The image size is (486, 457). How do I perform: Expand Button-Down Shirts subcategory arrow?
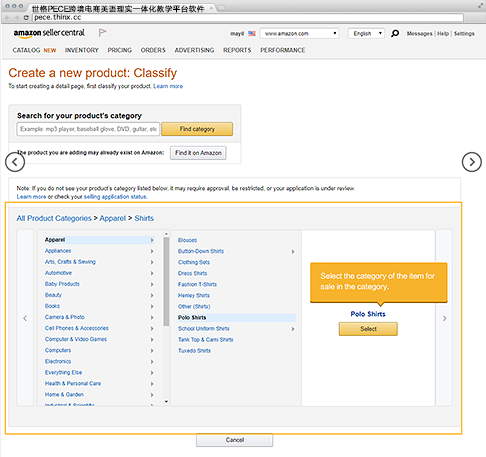click(x=293, y=251)
